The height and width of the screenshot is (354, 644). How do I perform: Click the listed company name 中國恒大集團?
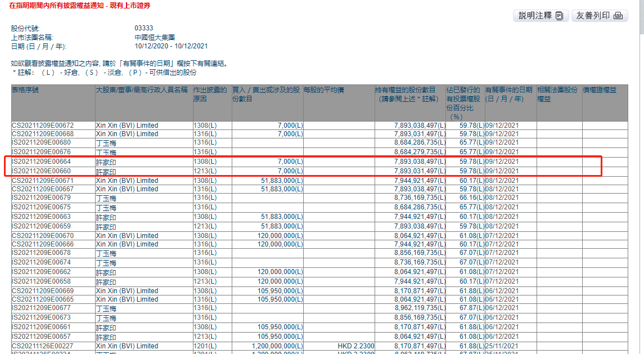coord(151,37)
